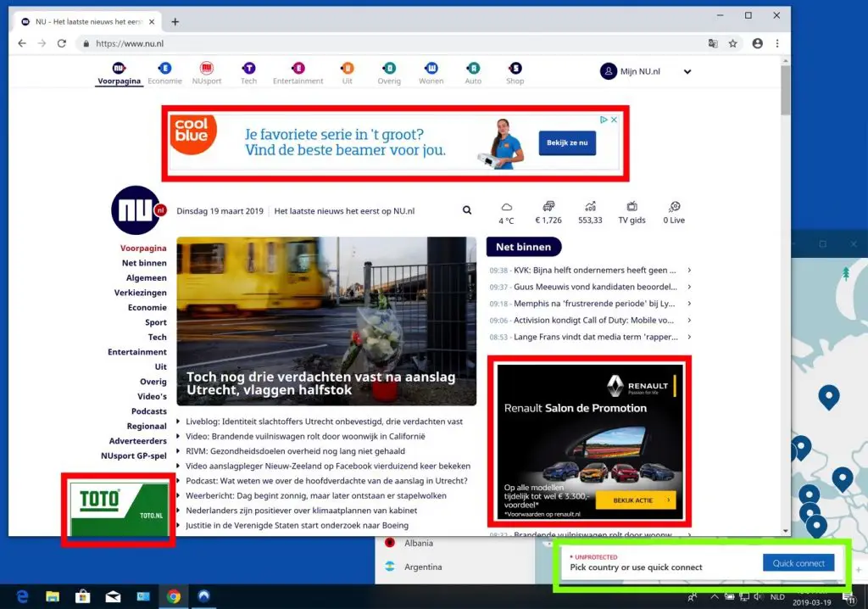Viewport: 868px width, 609px height.
Task: Open the TV gids widget
Action: coord(632,214)
